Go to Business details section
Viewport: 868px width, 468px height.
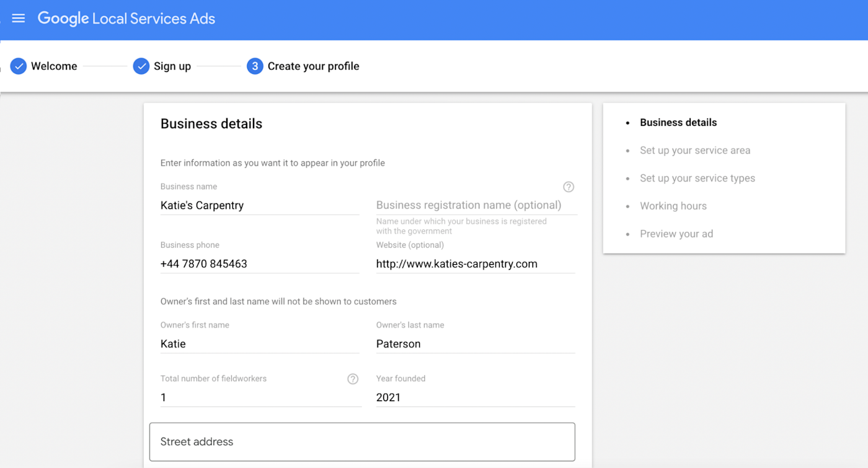click(x=678, y=123)
